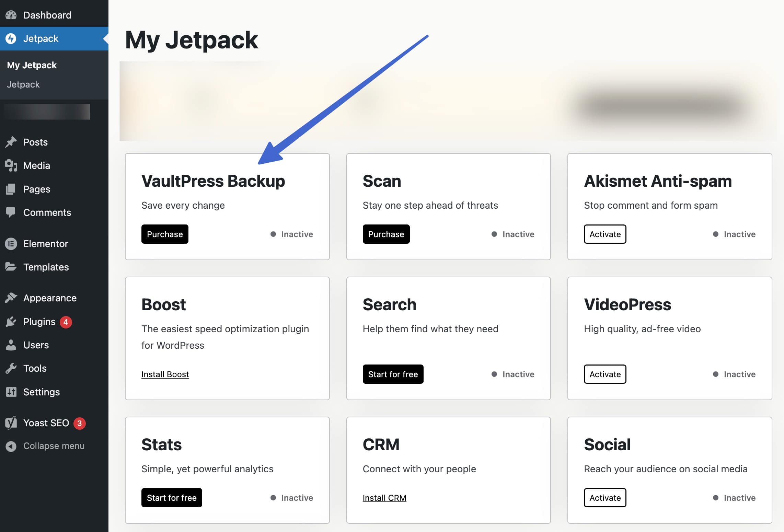784x532 pixels.
Task: Click the Users icon in the sidebar
Action: coord(12,345)
